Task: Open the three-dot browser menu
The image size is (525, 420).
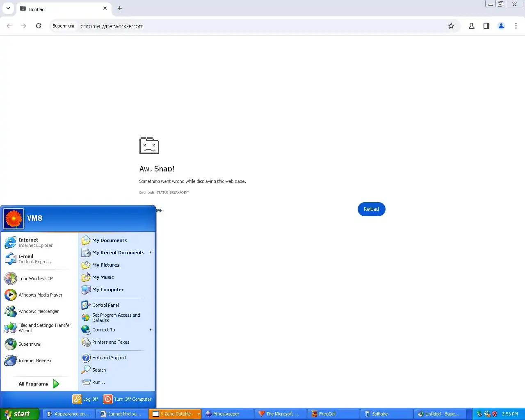Action: coord(516,26)
